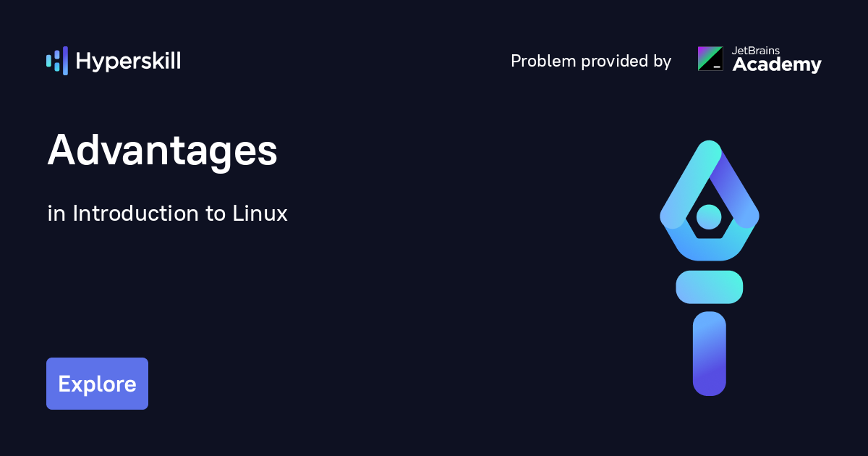Click the "Advantages" heading
This screenshot has height=456, width=868.
(163, 152)
